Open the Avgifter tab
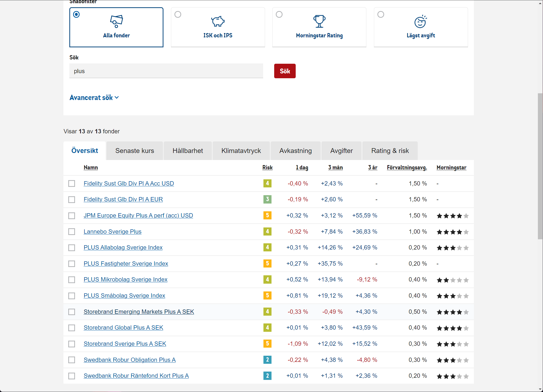This screenshot has width=543, height=392. click(341, 151)
